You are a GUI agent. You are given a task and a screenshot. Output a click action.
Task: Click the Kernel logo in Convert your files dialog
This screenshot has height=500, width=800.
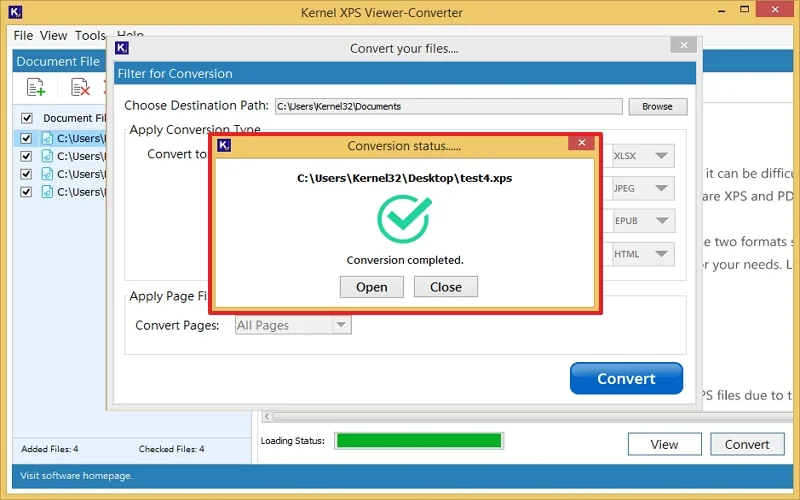pyautogui.click(x=122, y=48)
